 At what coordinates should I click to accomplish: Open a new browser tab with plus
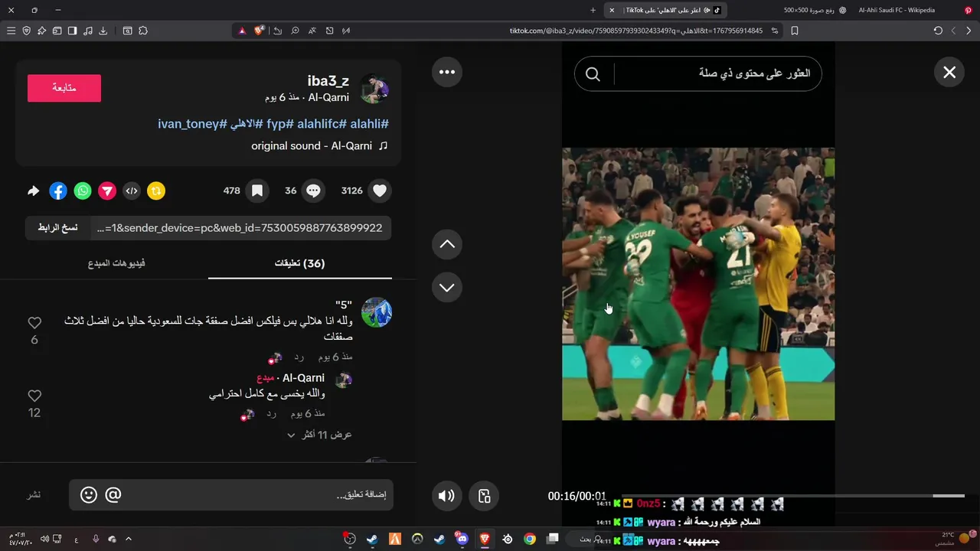coord(593,10)
